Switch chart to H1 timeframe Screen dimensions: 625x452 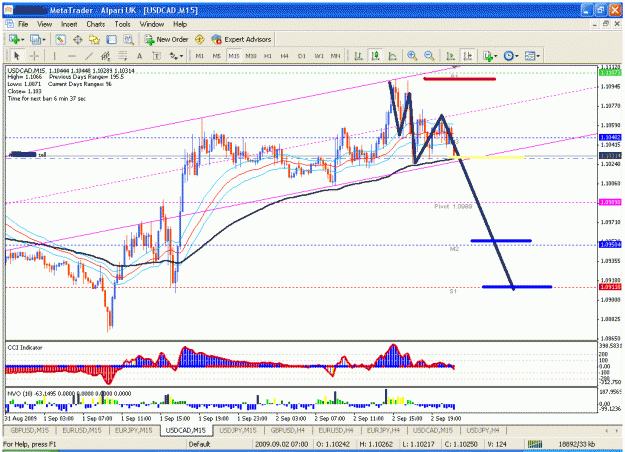tap(268, 56)
